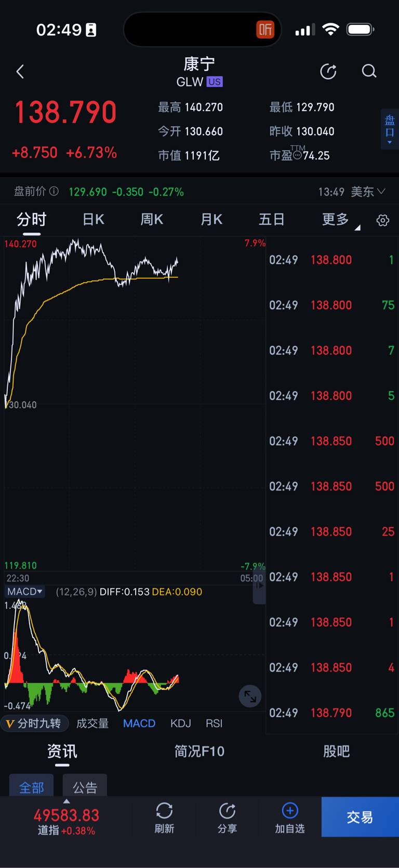This screenshot has width=399, height=868.
Task: Tap the pre-market price info icon
Action: [54, 191]
